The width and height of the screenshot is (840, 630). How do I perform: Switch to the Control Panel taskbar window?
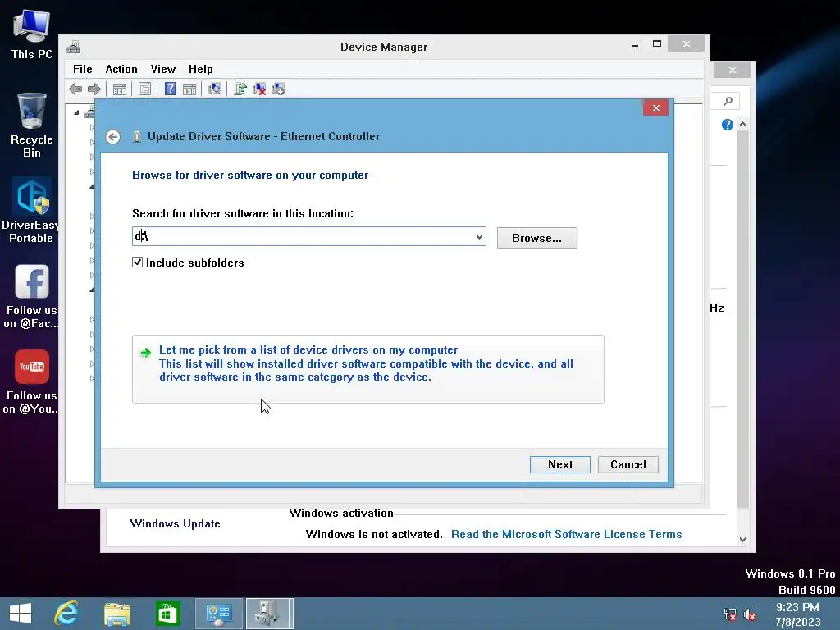(x=218, y=614)
